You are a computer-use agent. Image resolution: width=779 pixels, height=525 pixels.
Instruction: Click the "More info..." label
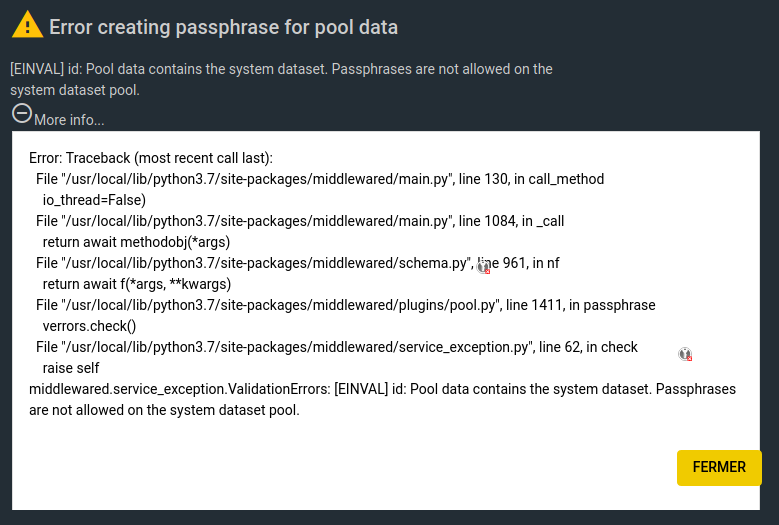click(69, 120)
